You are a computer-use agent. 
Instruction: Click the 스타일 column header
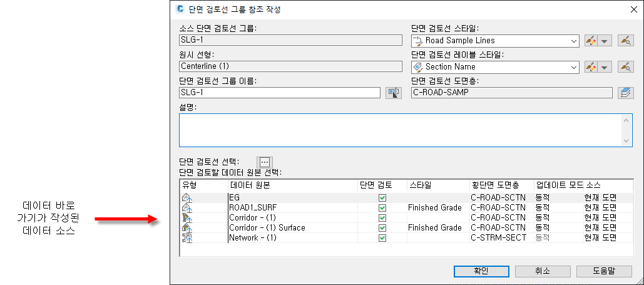point(436,185)
